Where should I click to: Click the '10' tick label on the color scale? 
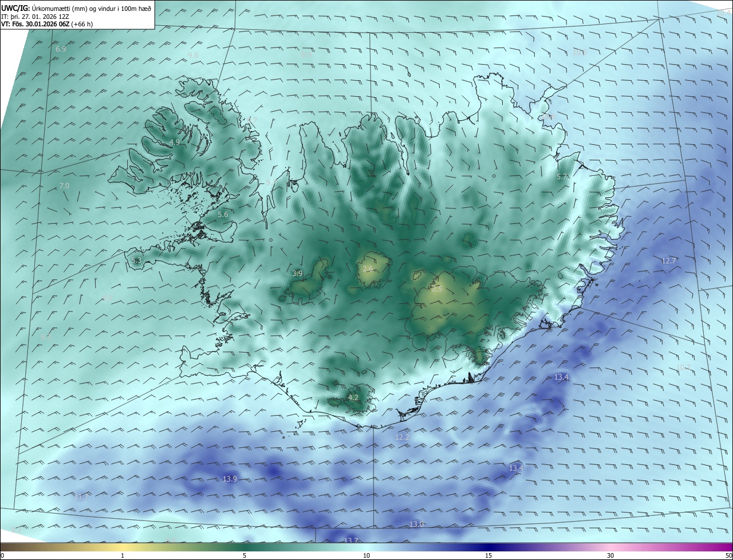coord(366,555)
